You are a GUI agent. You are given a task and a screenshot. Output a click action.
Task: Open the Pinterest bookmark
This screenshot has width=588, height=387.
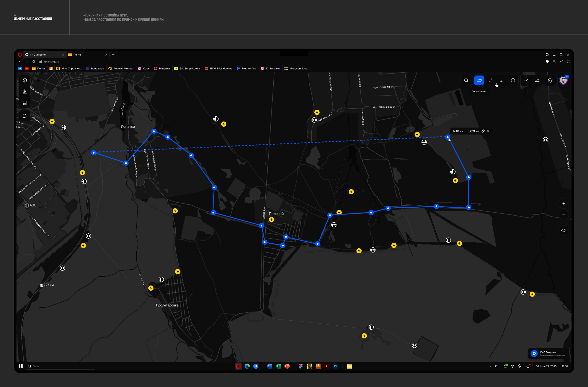(162, 69)
